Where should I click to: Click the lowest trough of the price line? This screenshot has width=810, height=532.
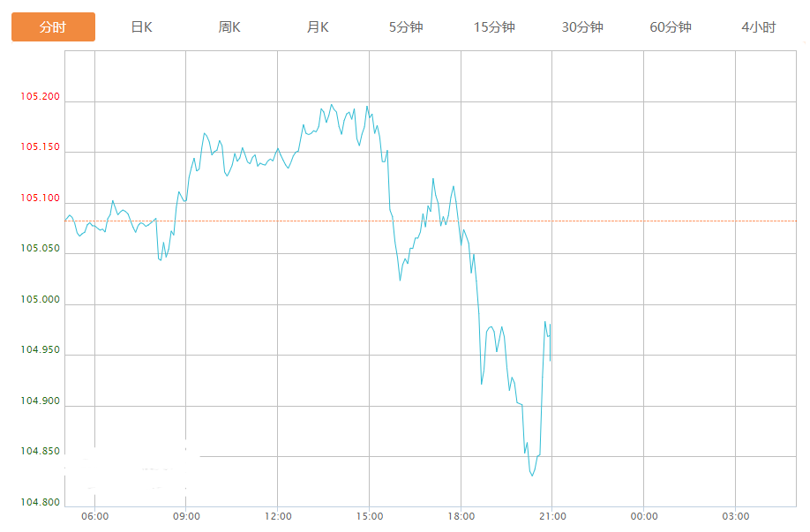532,476
